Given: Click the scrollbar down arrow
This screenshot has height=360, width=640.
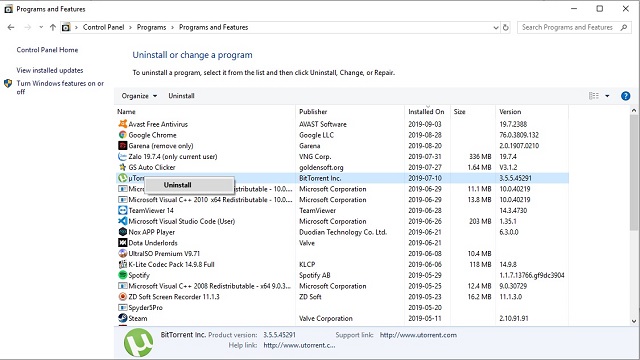Looking at the screenshot, I should click(634, 321).
